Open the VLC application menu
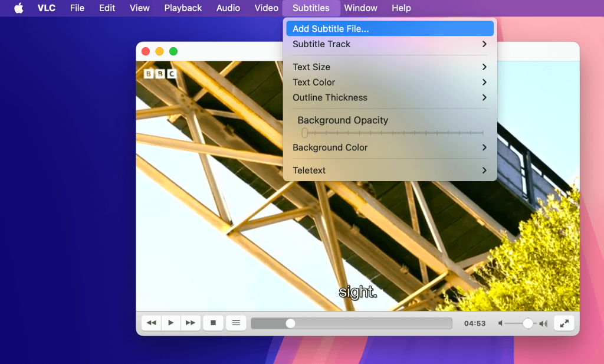 (x=46, y=8)
